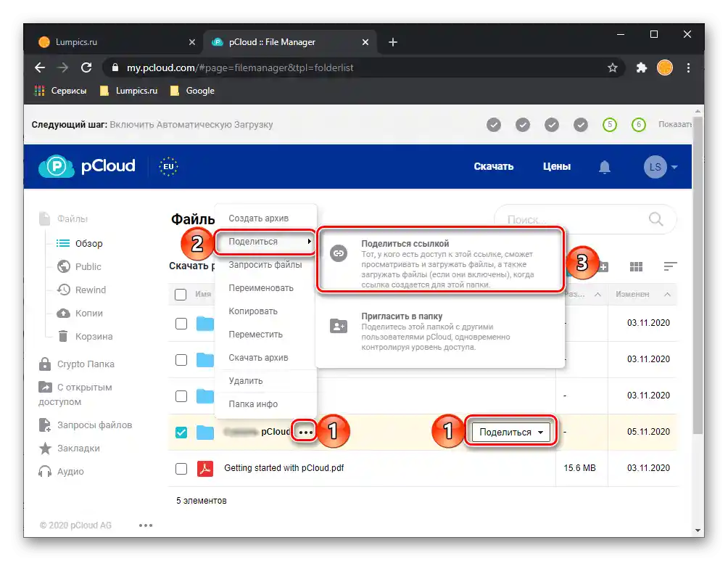Click the footer three-dots icon

[146, 525]
